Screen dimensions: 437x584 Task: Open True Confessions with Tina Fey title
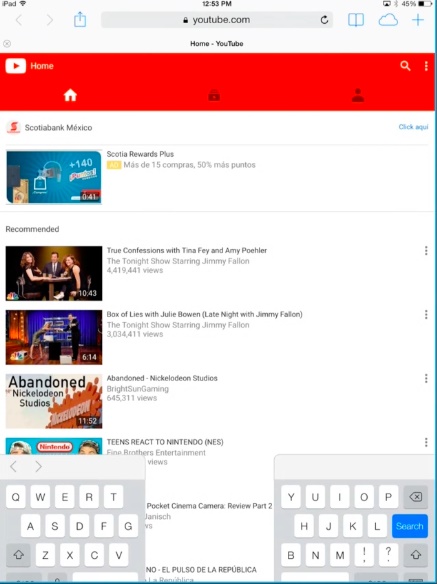(x=187, y=250)
